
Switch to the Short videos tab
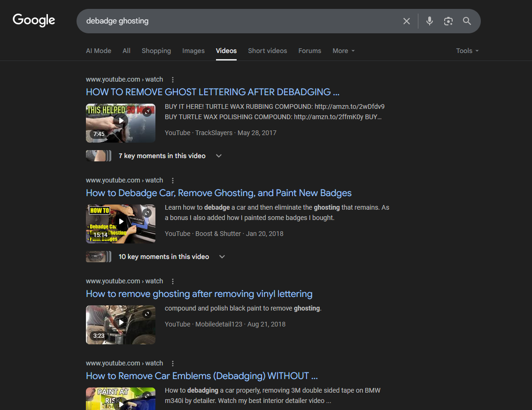267,51
